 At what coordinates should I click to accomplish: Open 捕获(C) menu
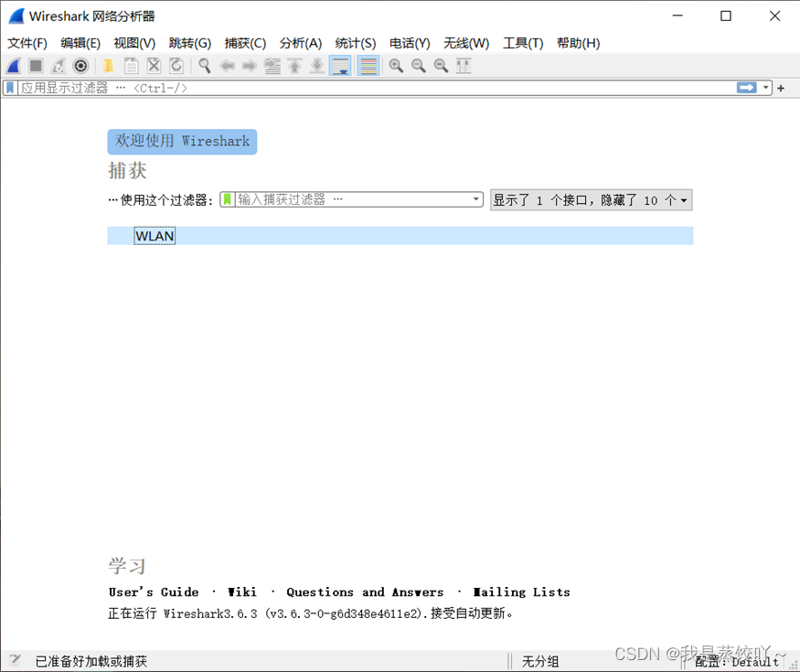tap(245, 43)
